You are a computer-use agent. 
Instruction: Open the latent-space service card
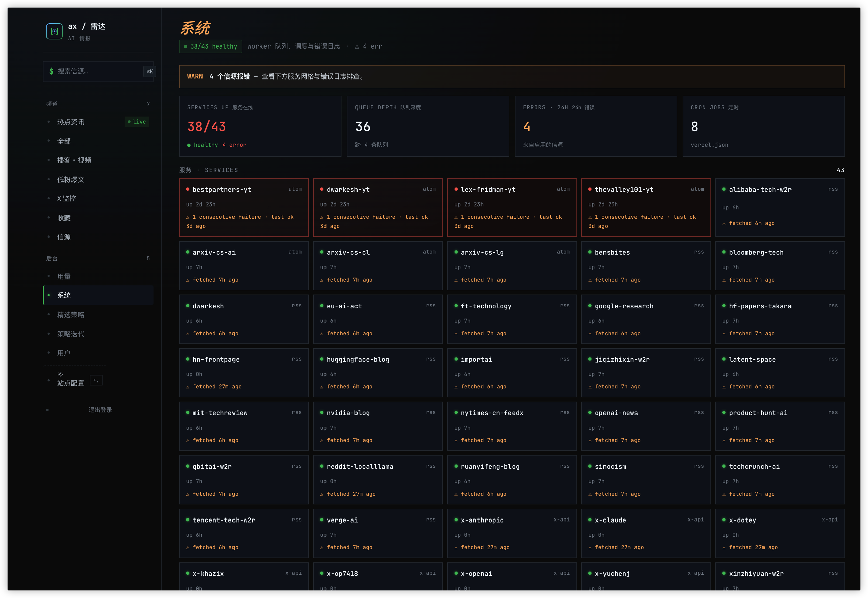[x=780, y=373]
